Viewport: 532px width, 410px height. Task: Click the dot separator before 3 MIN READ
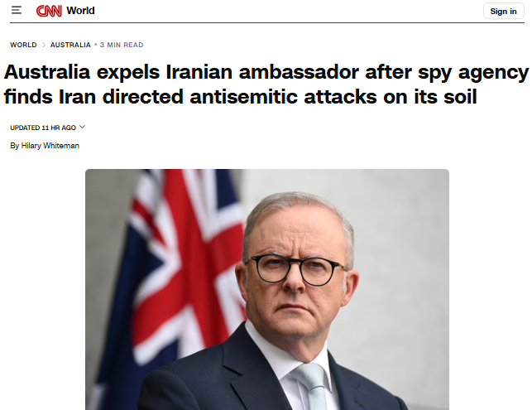click(96, 45)
